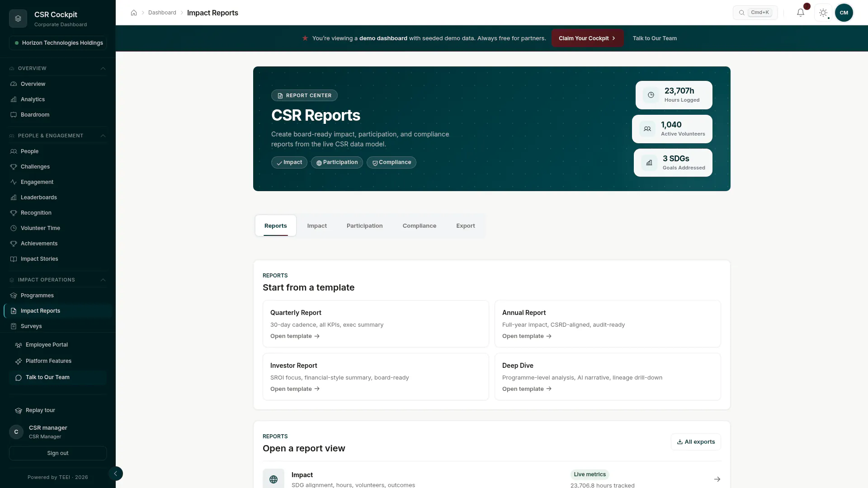Open the Employee Portal link
The width and height of the screenshot is (868, 488).
click(x=58, y=345)
